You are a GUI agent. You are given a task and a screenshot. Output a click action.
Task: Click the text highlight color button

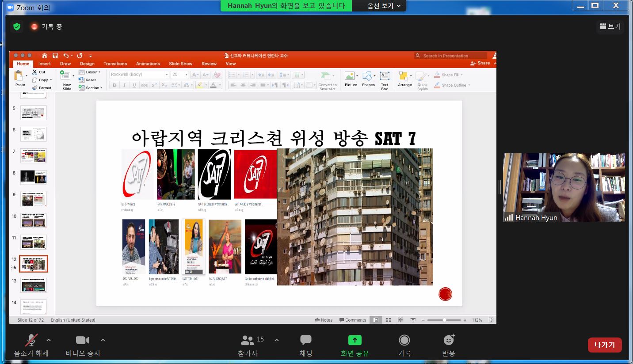coord(200,85)
